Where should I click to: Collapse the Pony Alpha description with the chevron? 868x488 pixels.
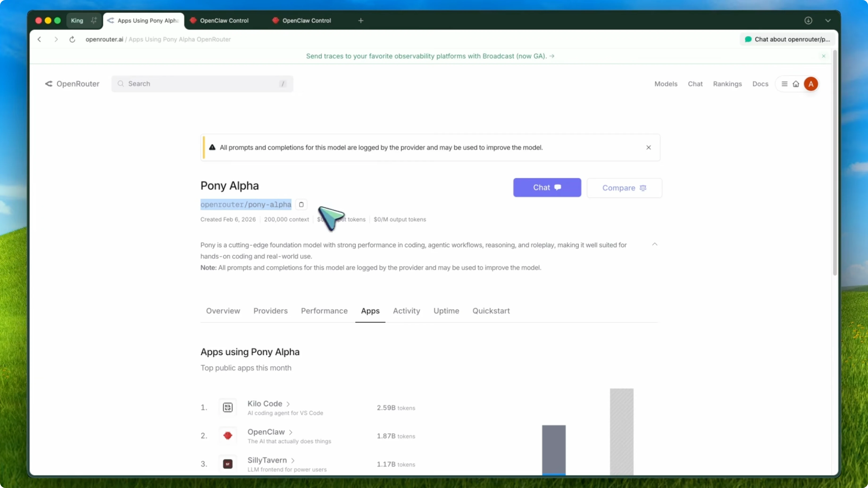655,244
